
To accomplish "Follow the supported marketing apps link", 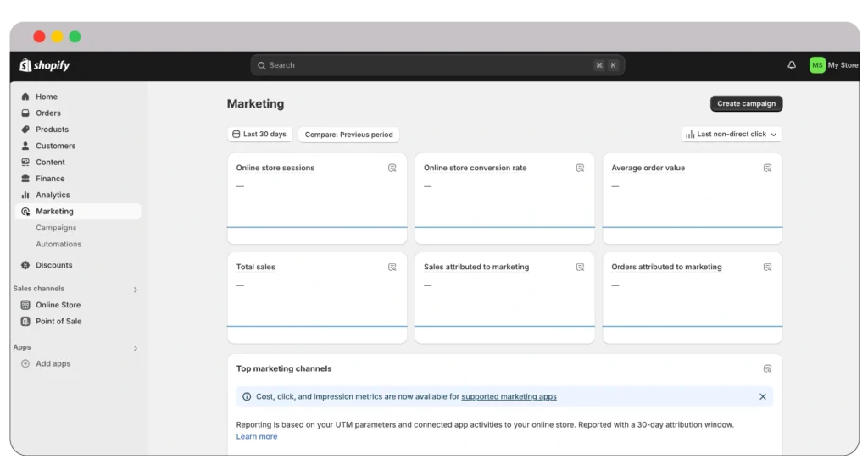I will (509, 396).
